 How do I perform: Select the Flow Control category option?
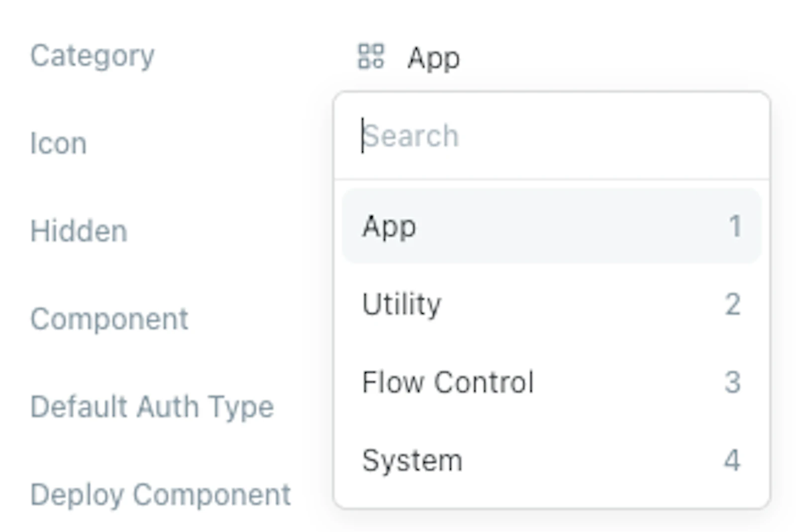click(552, 382)
